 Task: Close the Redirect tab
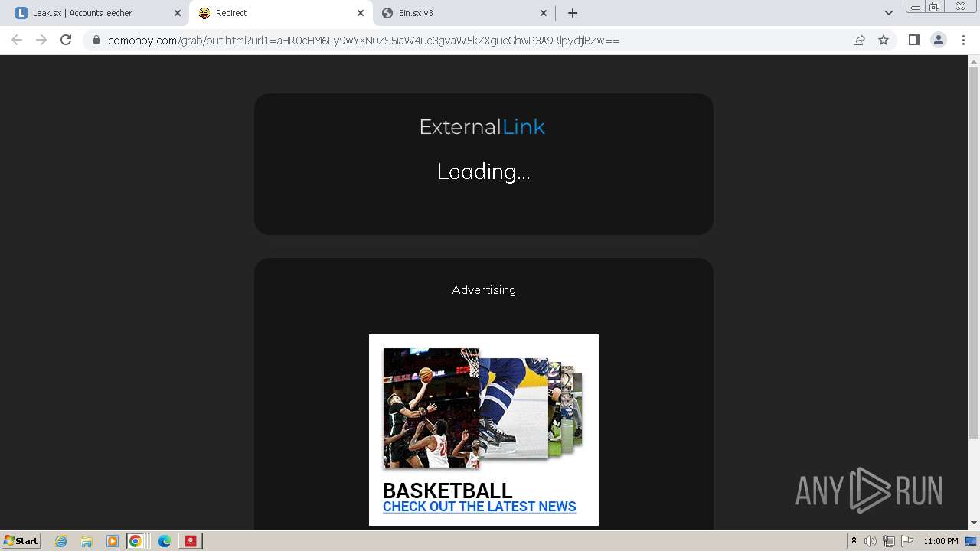[361, 13]
